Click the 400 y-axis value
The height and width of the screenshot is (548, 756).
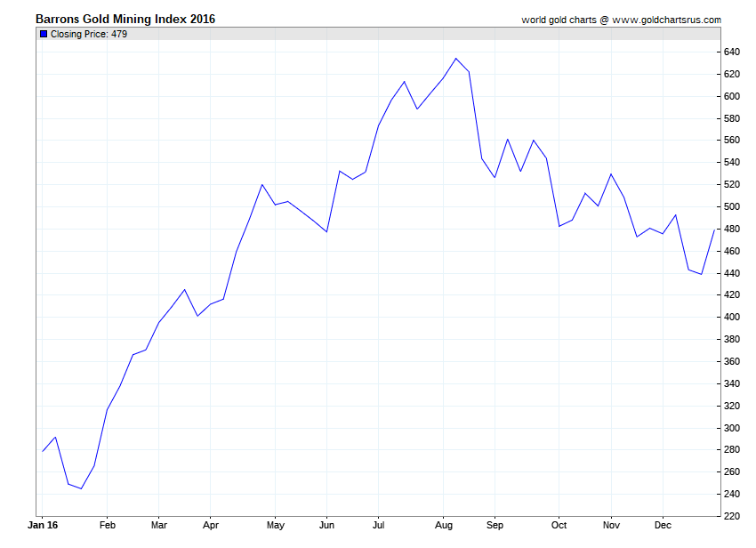click(731, 317)
